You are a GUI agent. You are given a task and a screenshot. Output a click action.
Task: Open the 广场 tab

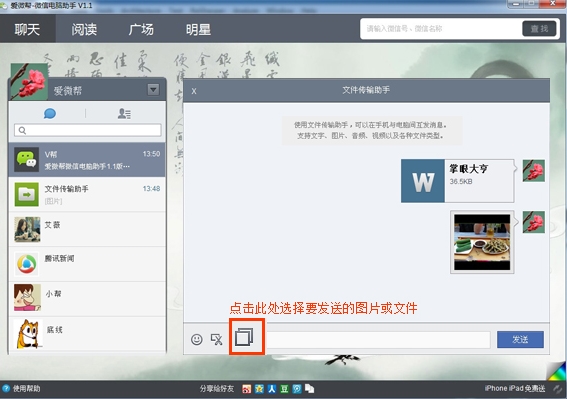click(x=141, y=29)
